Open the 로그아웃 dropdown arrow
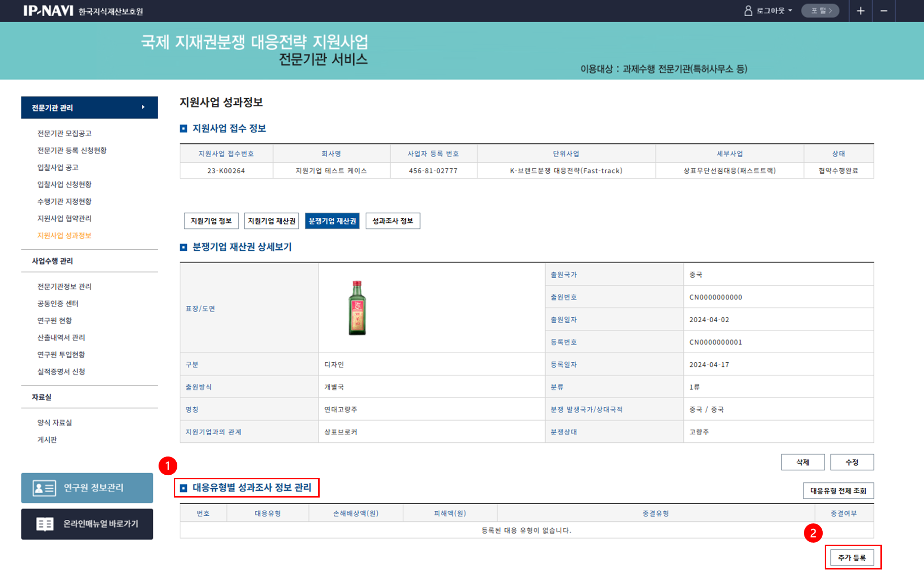This screenshot has height=570, width=924. click(x=790, y=11)
